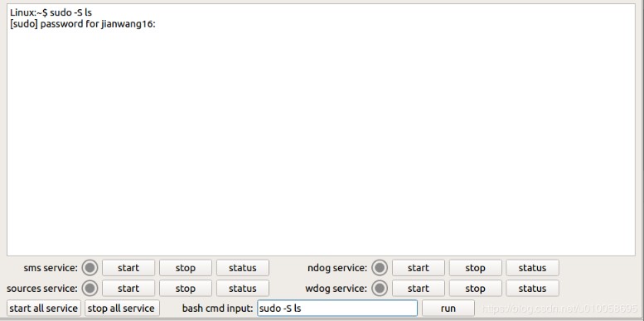Click the 'wdog service:' label
The height and width of the screenshot is (321, 644).
(x=336, y=289)
